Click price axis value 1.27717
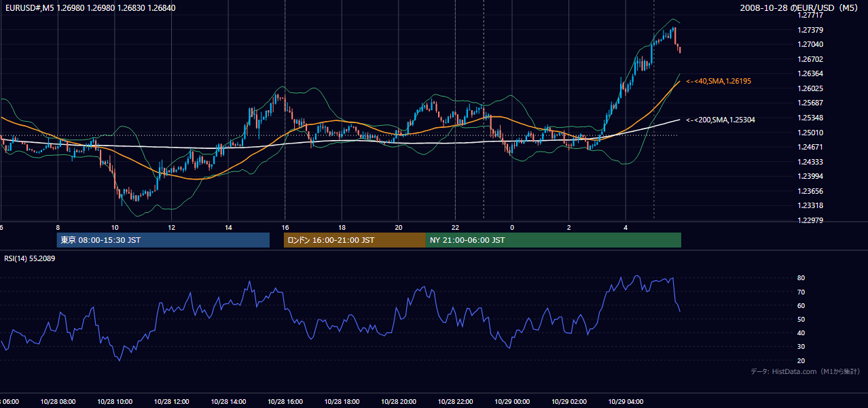Screen dimensions: 868x408 810,15
